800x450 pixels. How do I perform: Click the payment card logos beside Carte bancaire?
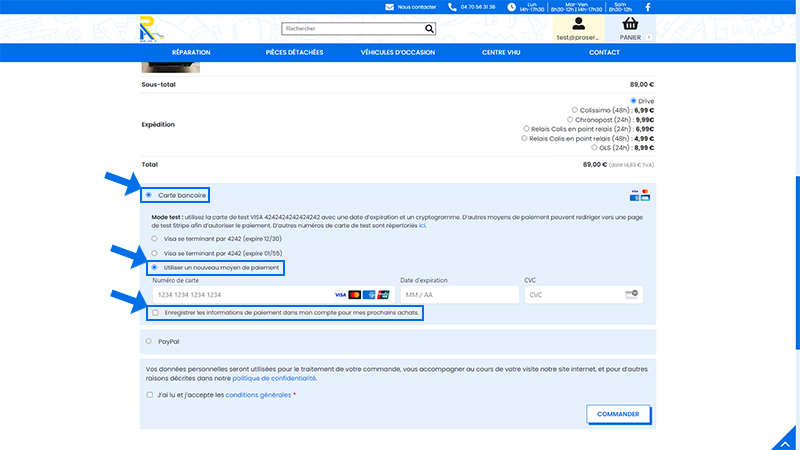click(640, 195)
